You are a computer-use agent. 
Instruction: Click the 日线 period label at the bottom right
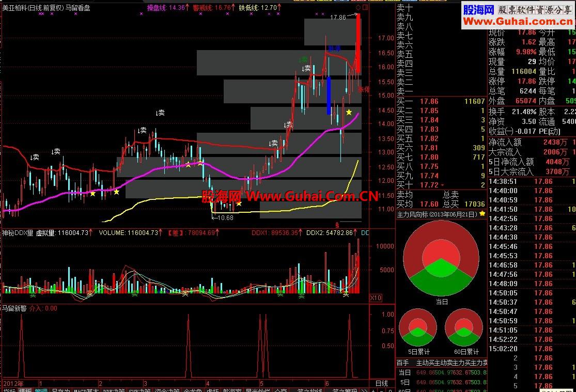point(382,384)
